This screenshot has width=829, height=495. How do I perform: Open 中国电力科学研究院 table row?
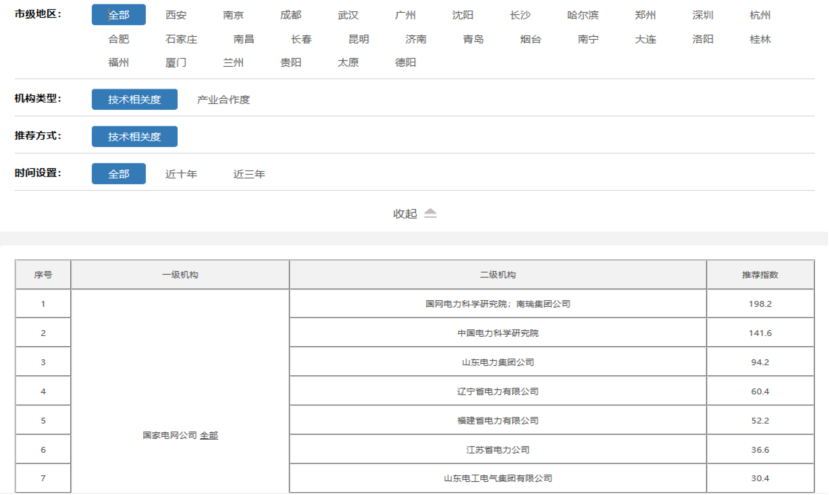point(497,333)
